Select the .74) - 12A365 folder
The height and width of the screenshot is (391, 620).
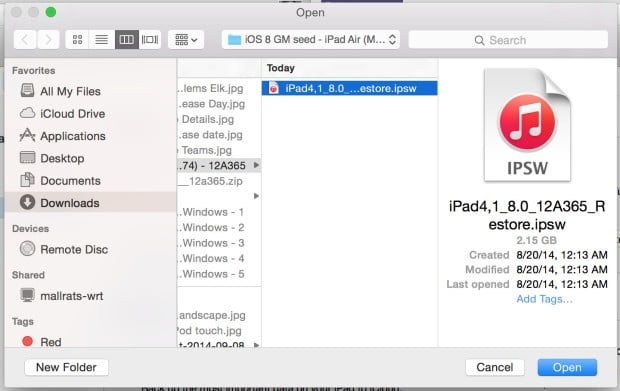coord(219,165)
